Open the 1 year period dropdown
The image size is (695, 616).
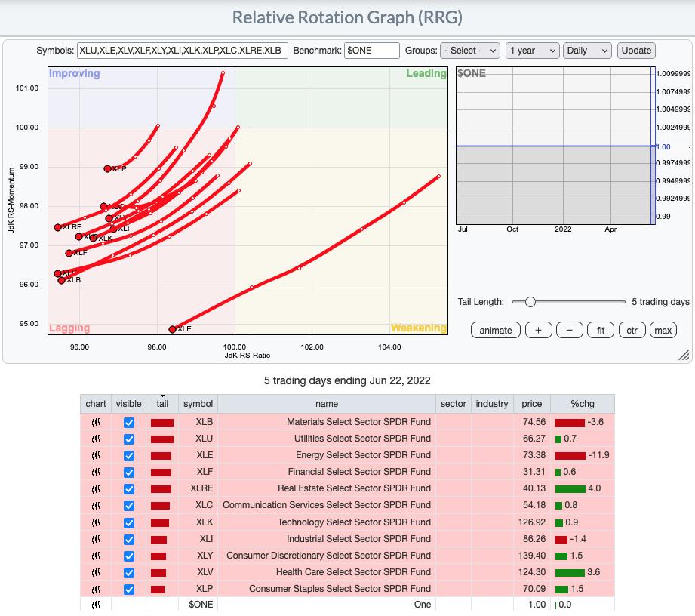click(x=532, y=51)
